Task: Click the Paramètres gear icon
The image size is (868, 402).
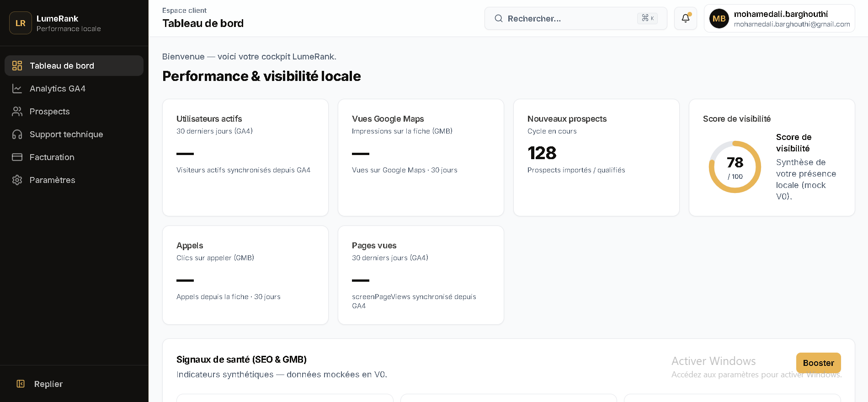Action: tap(17, 180)
